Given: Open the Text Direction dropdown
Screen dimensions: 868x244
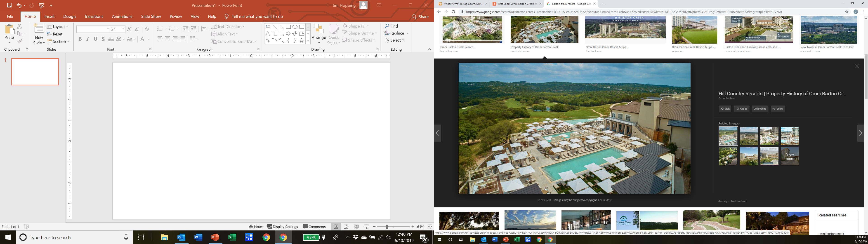Looking at the screenshot, I should [x=228, y=27].
